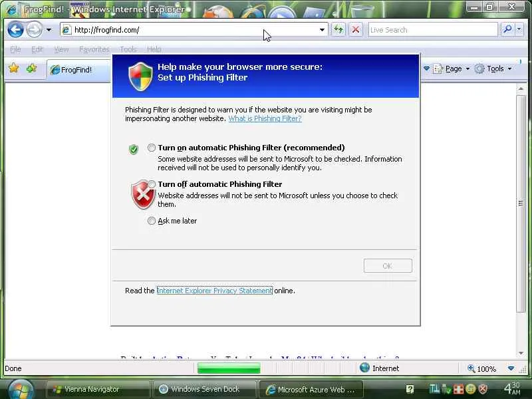Open the Tools menu in menu bar
Screen dimensions: 532x399
click(x=128, y=49)
